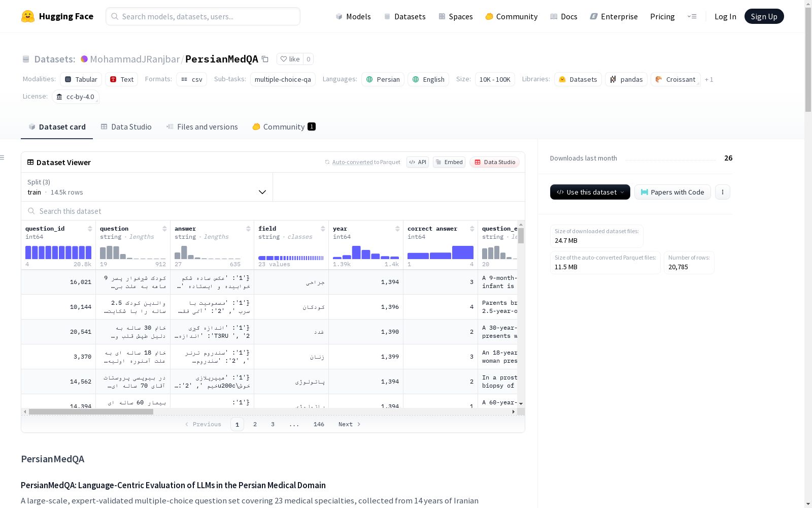Click the Datasets breadcrumb icon

26,59
